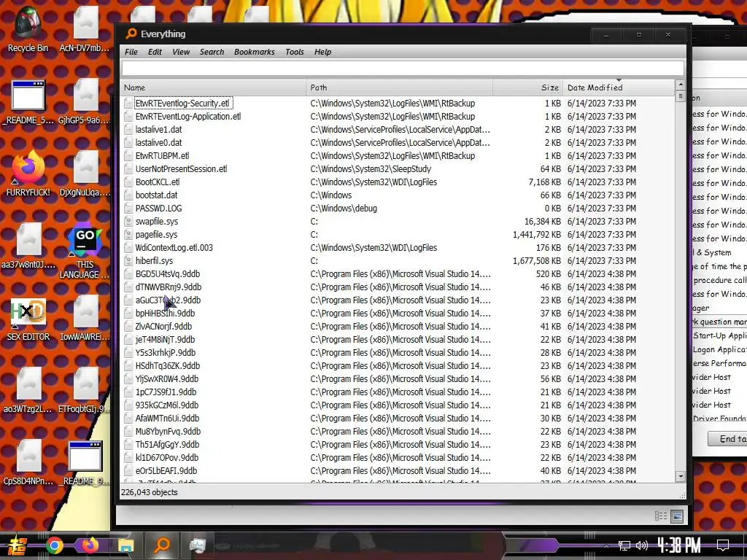Viewport: 747px width, 560px height.
Task: Sort results by Date Modified column
Action: pyautogui.click(x=619, y=87)
